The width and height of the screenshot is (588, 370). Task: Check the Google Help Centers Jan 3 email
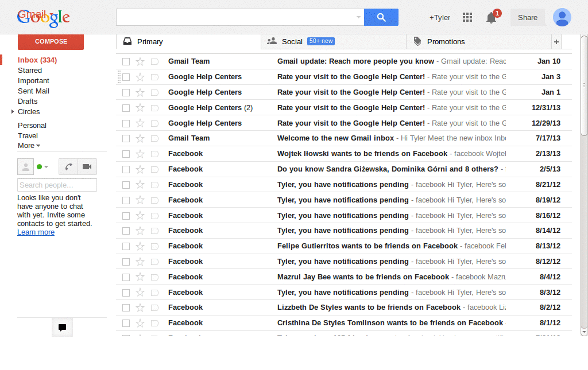coord(126,77)
